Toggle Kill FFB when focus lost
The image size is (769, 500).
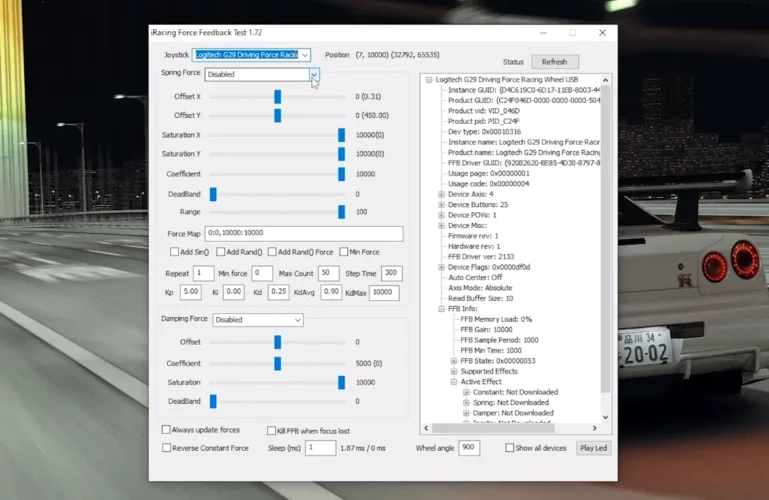[x=271, y=430]
